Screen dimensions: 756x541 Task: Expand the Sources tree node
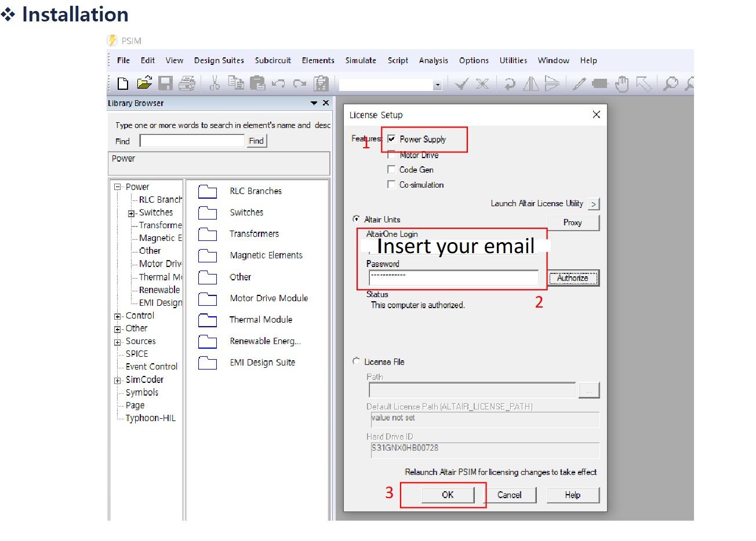tap(118, 342)
